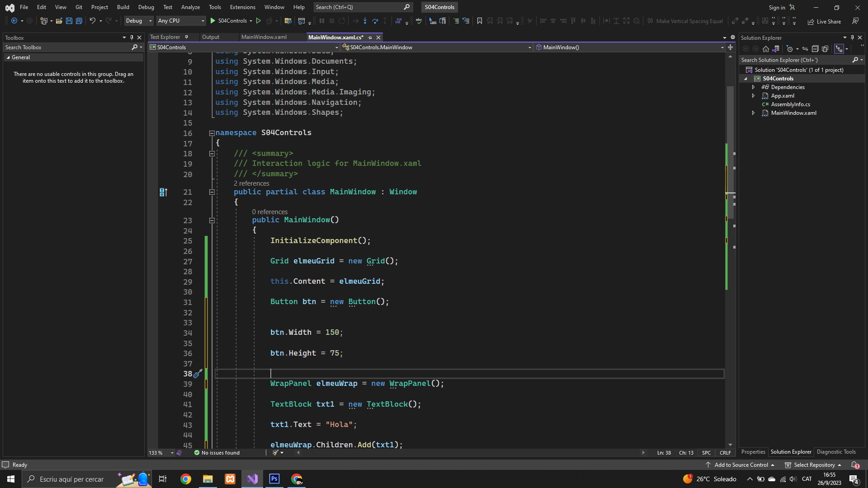The height and width of the screenshot is (488, 868).
Task: Switch to the MainWindow.xaml tab
Action: (264, 37)
